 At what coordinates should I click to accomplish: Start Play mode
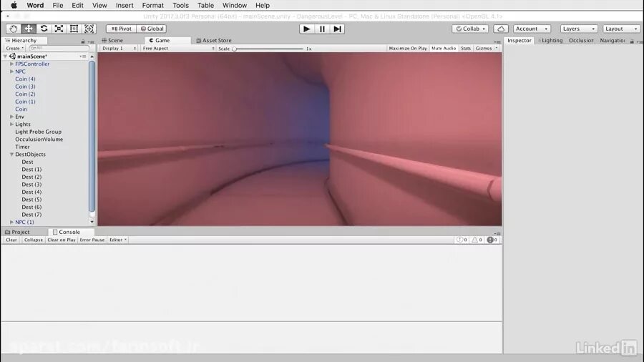pos(306,29)
